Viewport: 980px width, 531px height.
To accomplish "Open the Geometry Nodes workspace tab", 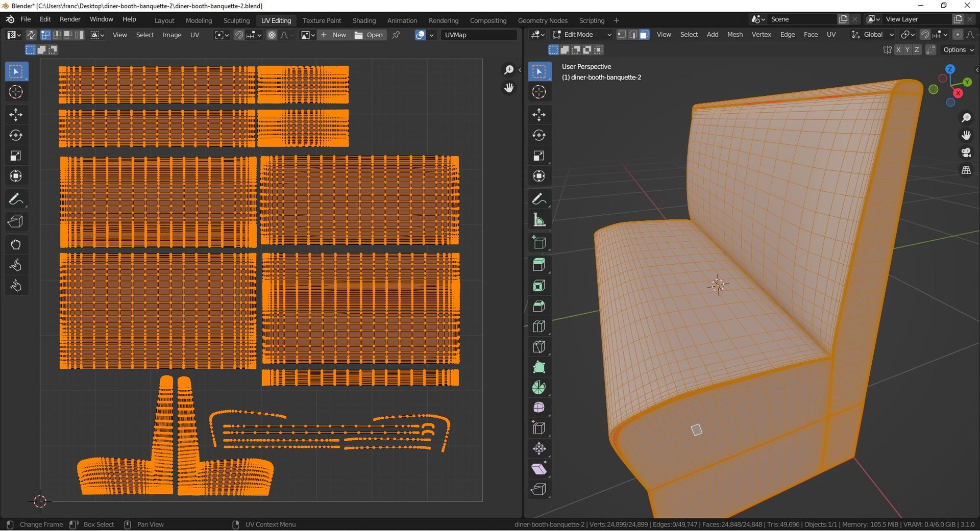I will pyautogui.click(x=543, y=20).
